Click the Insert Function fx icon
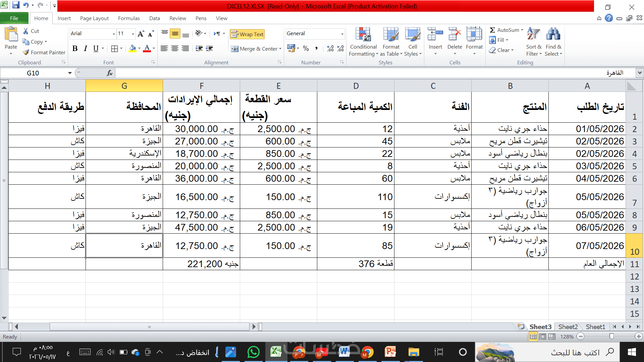 pyautogui.click(x=109, y=73)
